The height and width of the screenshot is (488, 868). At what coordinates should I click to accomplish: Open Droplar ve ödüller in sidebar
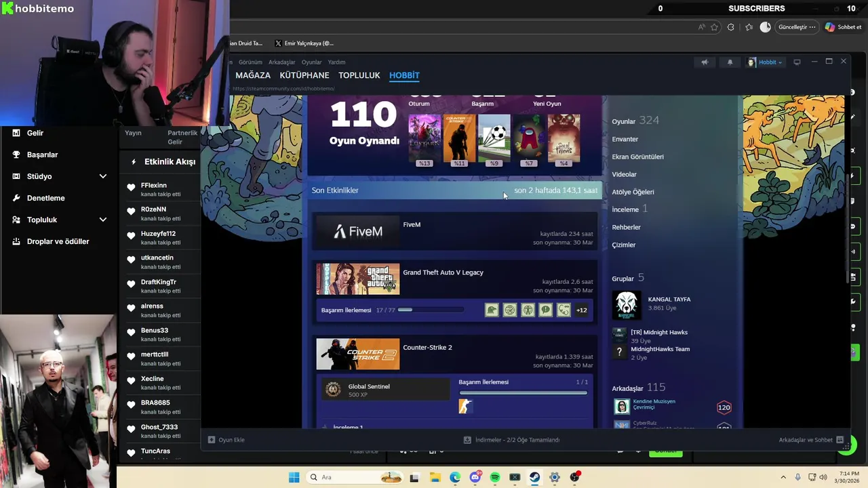pos(58,241)
